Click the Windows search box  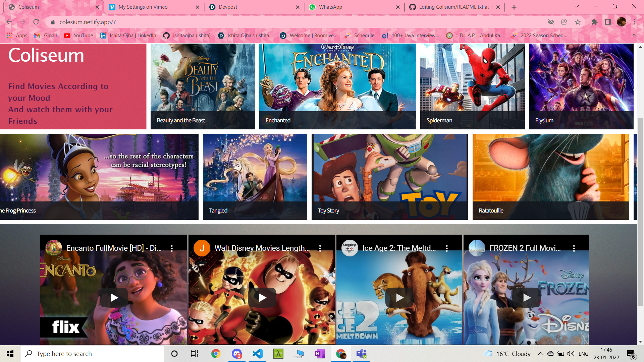click(x=92, y=354)
